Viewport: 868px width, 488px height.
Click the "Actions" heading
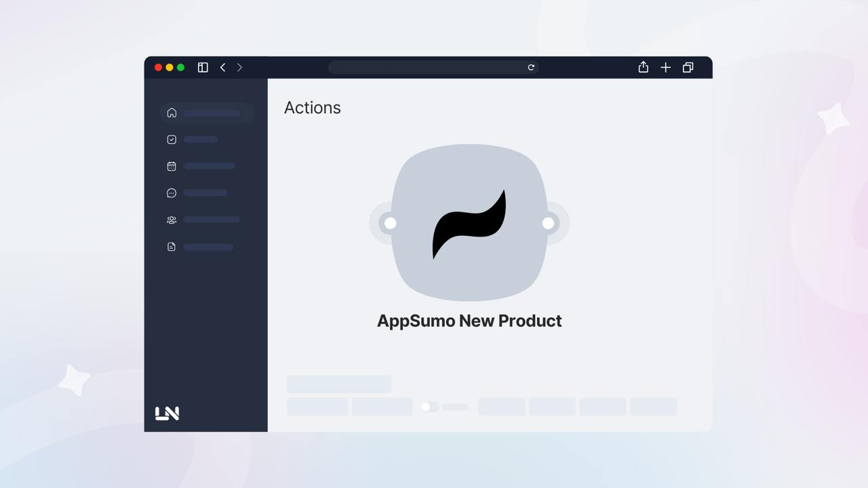click(x=313, y=108)
